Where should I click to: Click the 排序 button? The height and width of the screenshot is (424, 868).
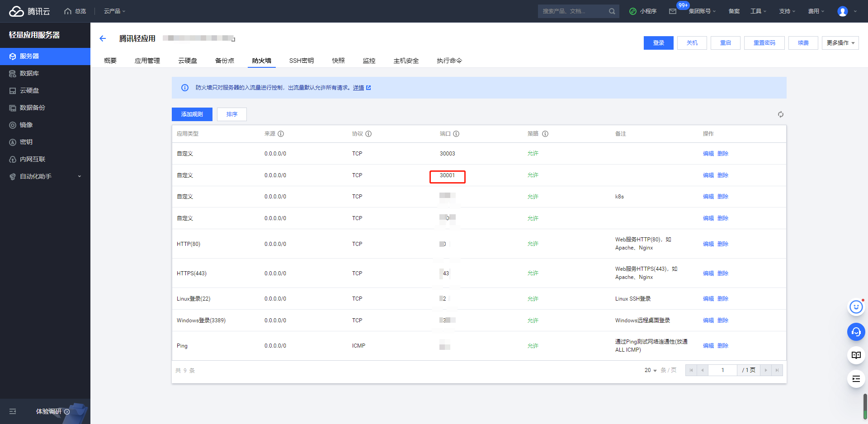(x=232, y=114)
